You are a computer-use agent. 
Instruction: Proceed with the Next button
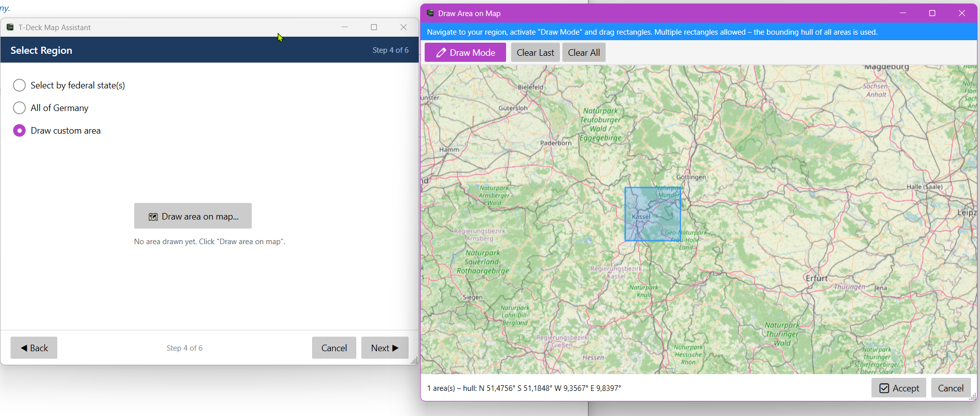point(385,348)
